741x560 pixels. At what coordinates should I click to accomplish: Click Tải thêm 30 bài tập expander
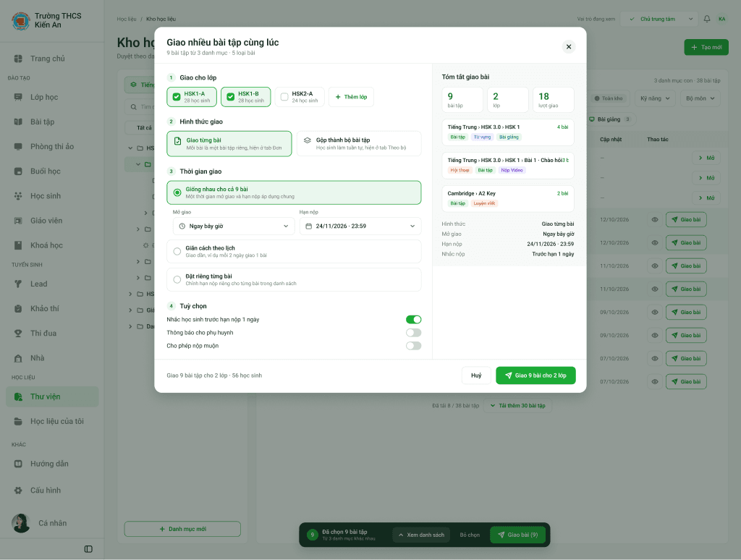tap(517, 406)
